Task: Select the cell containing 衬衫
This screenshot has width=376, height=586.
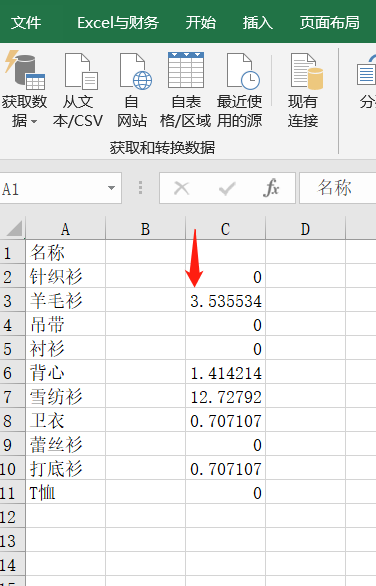Action: [x=65, y=348]
